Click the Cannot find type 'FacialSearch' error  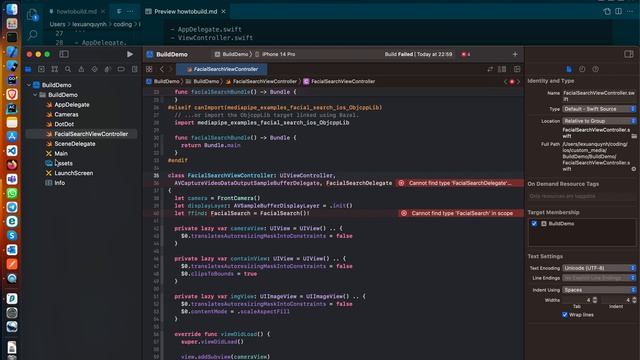point(461,213)
